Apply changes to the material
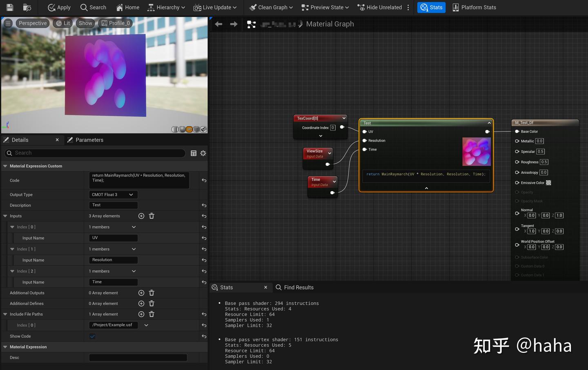The height and width of the screenshot is (370, 588). 58,7
